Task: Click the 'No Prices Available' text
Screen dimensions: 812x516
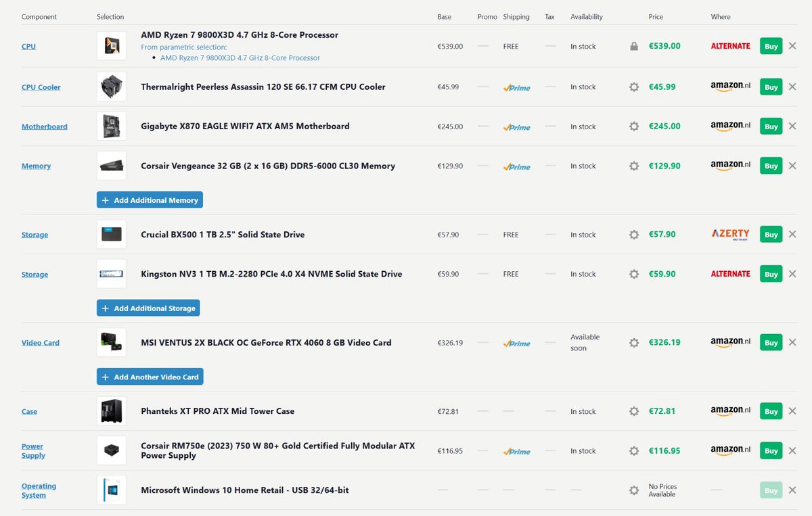Action: tap(662, 490)
